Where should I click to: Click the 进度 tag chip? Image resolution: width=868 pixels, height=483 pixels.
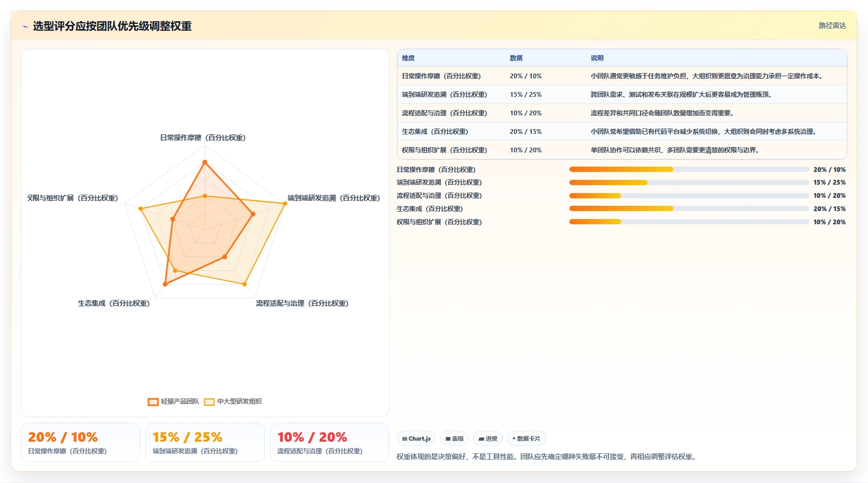(x=488, y=439)
